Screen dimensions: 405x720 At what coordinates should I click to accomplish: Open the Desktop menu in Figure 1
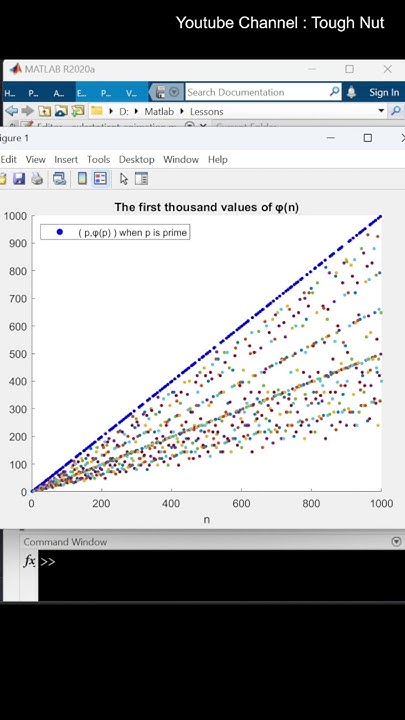136,159
